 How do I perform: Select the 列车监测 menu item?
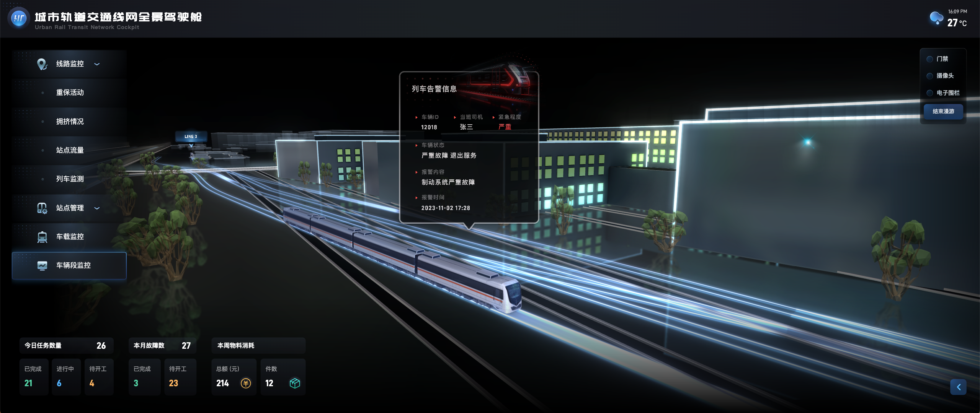[70, 179]
